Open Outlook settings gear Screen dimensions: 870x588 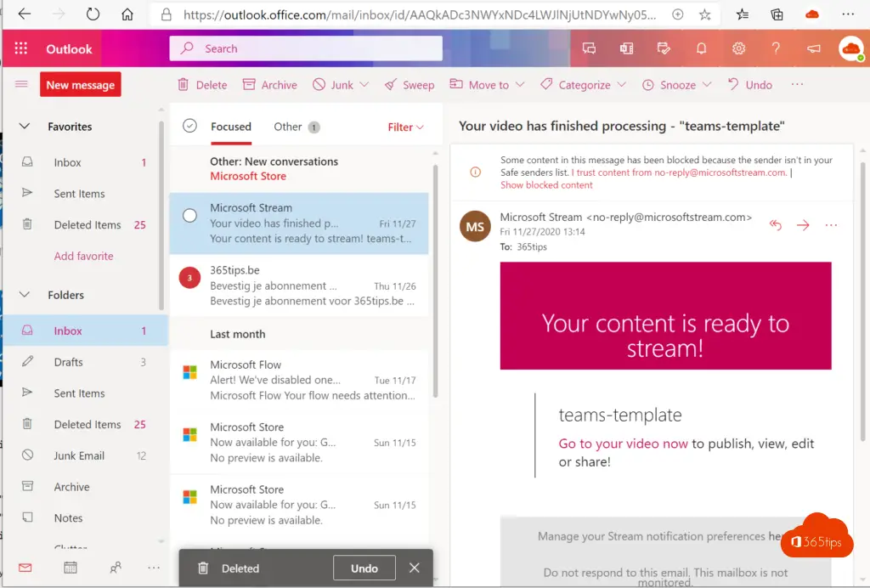[738, 48]
